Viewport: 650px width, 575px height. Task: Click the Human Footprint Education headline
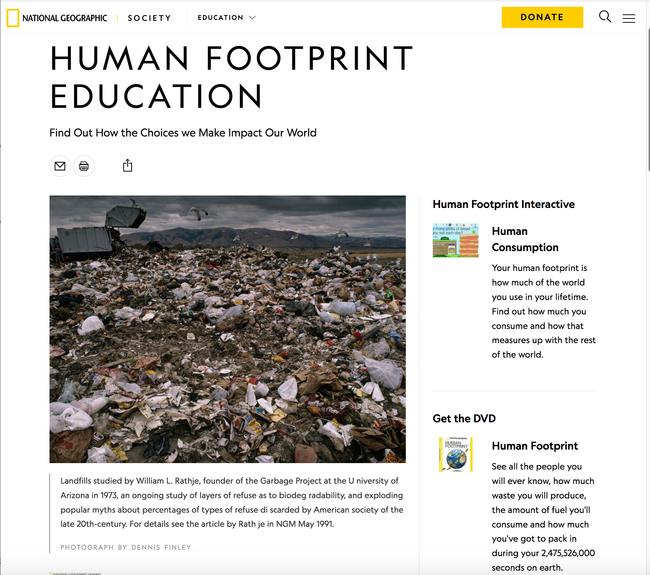tap(231, 77)
